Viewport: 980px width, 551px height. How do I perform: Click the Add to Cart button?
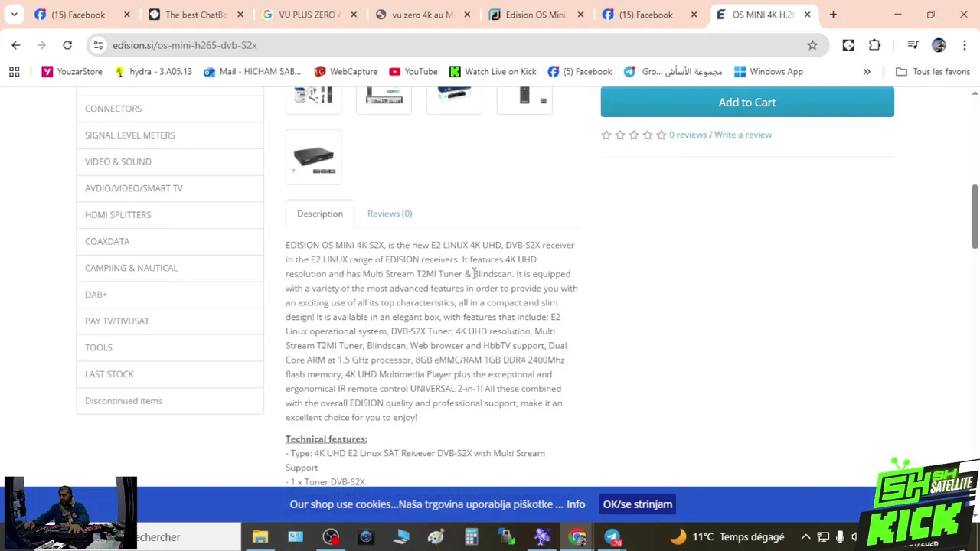pyautogui.click(x=747, y=102)
